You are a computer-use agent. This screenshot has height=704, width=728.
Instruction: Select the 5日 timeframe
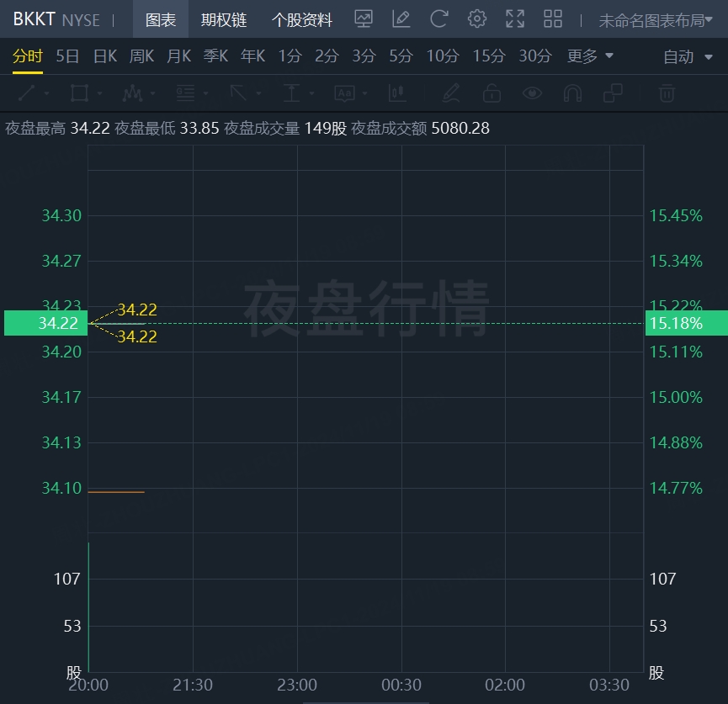tap(67, 56)
